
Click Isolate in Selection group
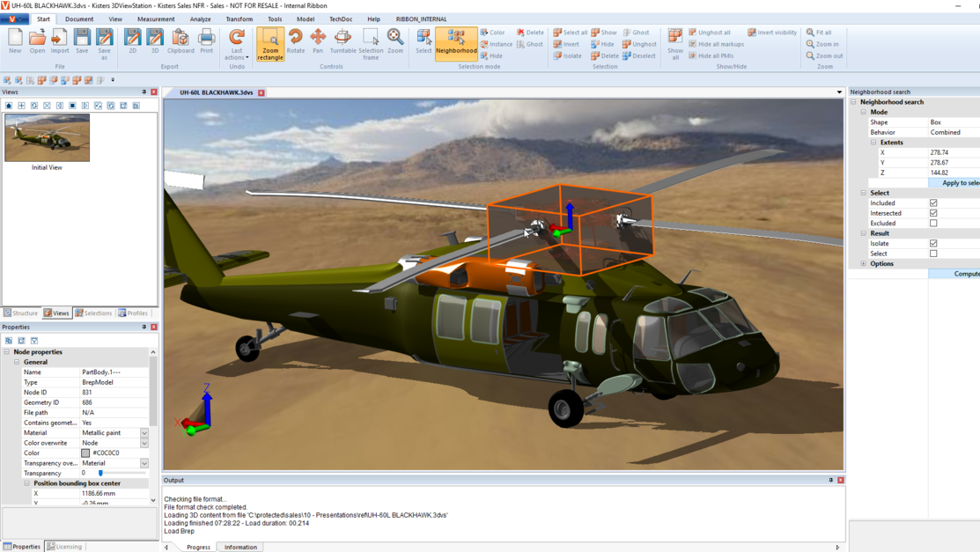click(568, 55)
